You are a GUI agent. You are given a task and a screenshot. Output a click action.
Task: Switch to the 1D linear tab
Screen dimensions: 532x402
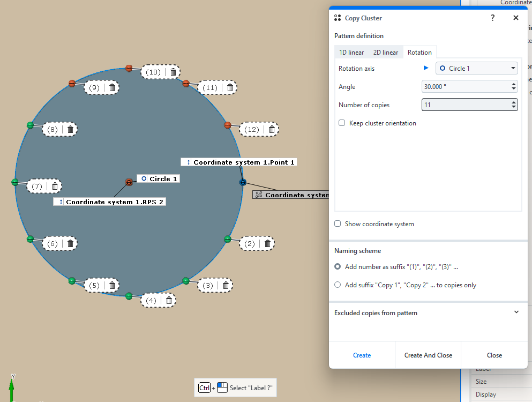[x=351, y=52]
